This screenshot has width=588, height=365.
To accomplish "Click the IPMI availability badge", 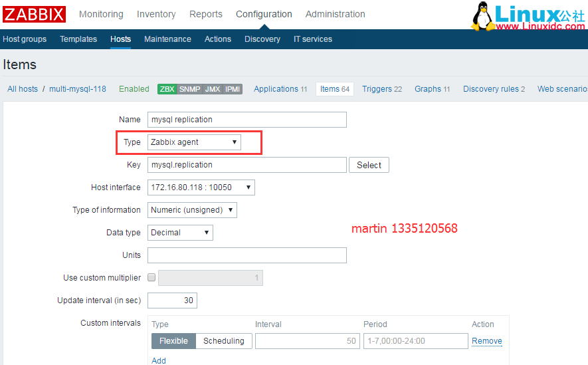I will point(233,89).
